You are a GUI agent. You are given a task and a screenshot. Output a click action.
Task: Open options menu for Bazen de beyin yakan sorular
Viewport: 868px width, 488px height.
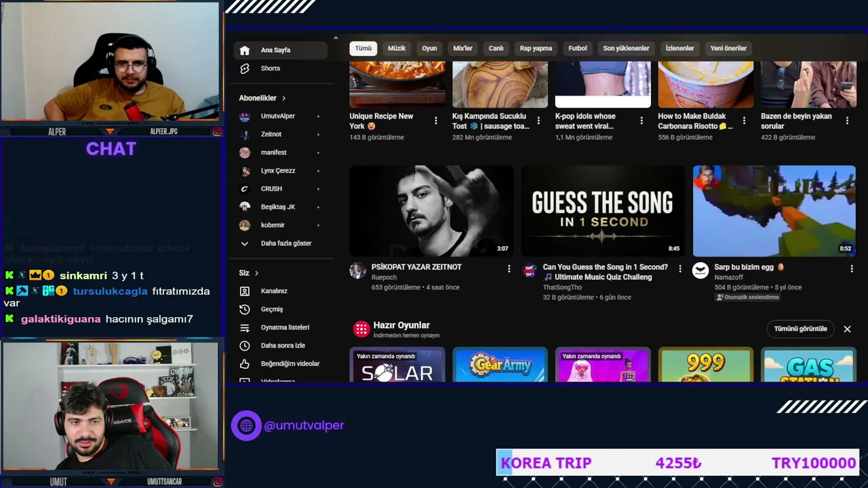point(847,121)
